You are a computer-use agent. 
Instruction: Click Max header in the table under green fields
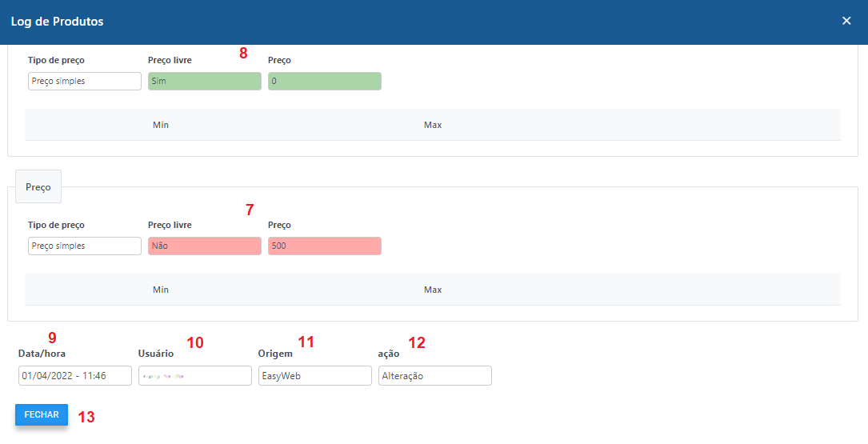tap(433, 126)
